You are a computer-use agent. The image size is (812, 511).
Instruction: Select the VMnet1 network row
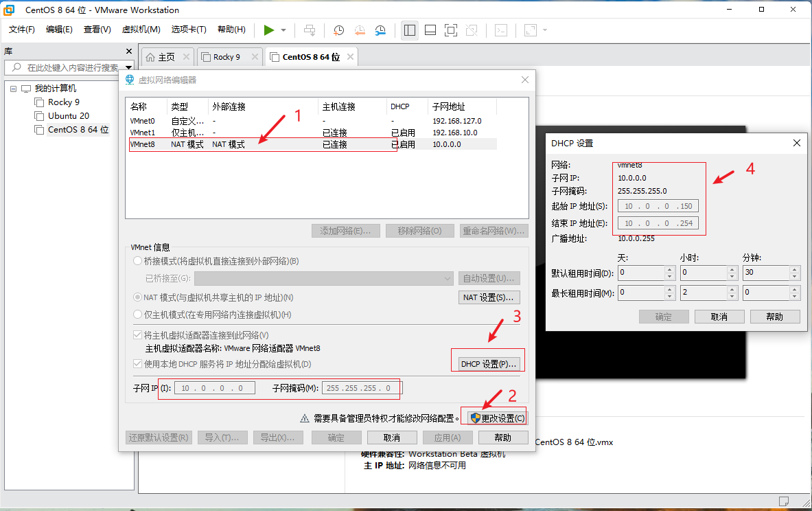tap(312, 133)
